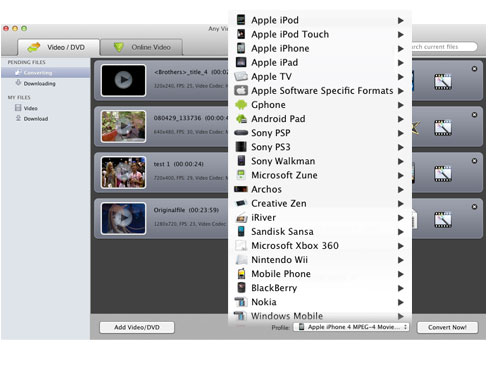Open Video under My Files

point(26,108)
